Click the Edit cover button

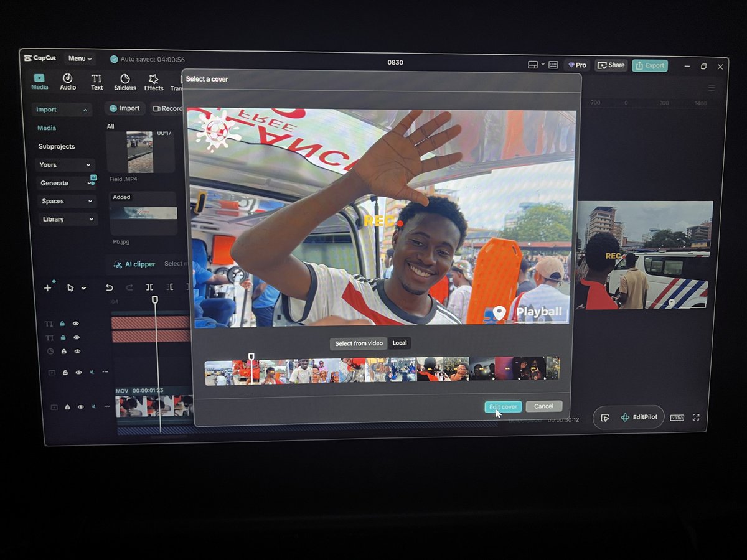click(x=503, y=407)
